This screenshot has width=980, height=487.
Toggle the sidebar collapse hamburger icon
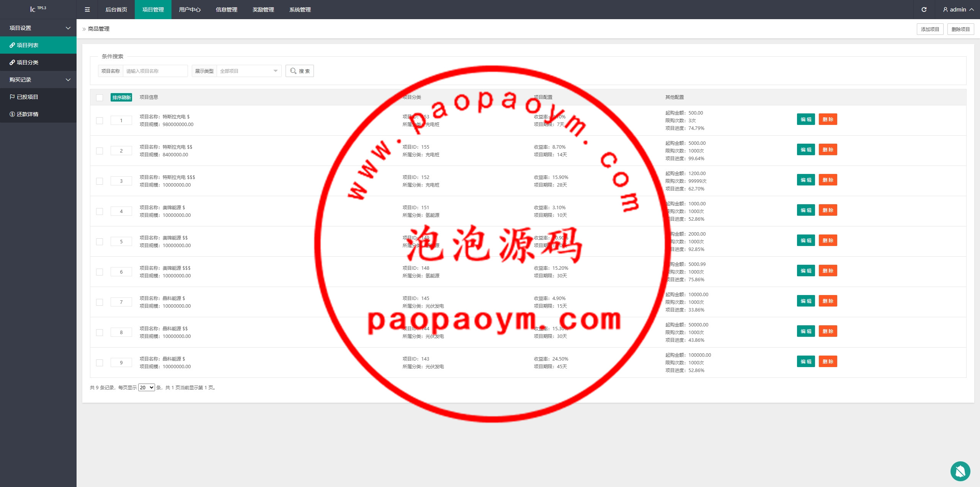[87, 10]
